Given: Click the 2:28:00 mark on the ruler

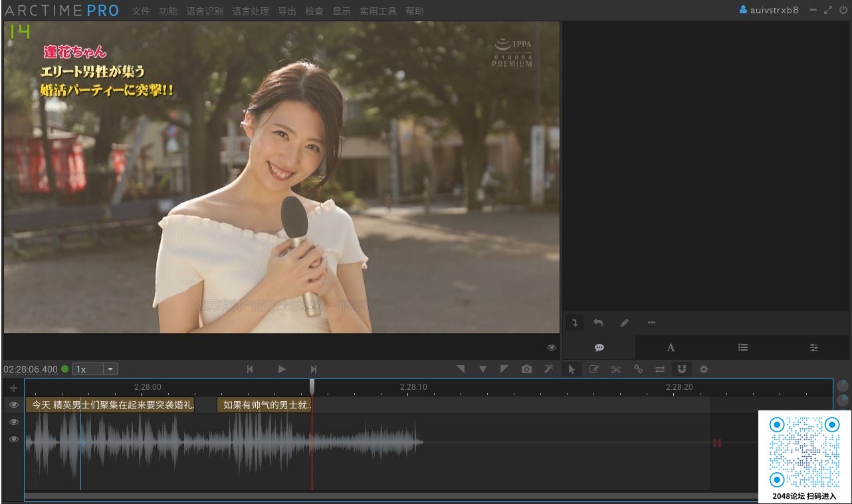Looking at the screenshot, I should tap(148, 386).
